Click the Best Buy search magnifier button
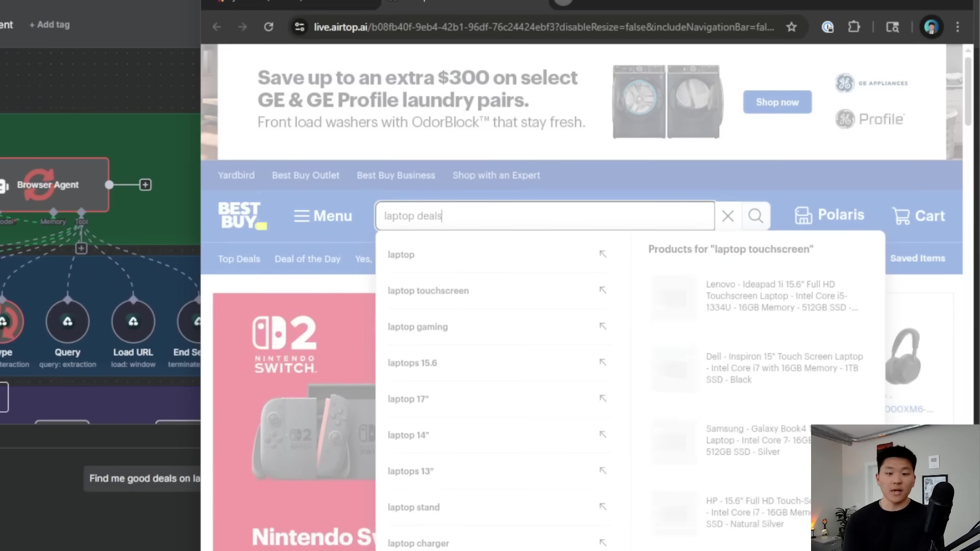The image size is (980, 551). pyautogui.click(x=755, y=216)
